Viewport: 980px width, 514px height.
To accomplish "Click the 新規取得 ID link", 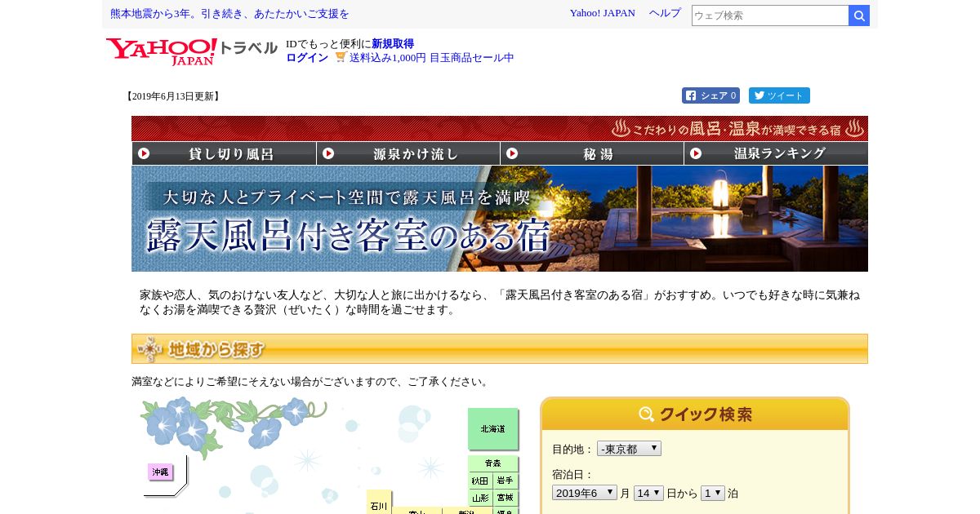I will [x=393, y=44].
